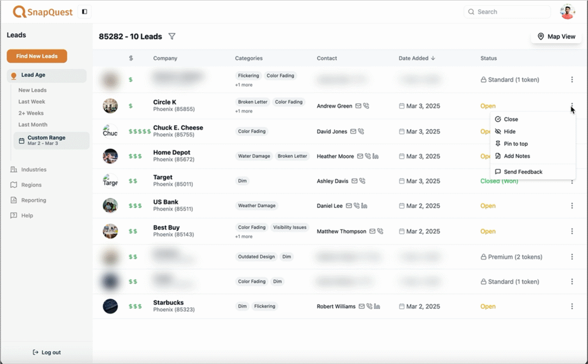Open row options for Best Buy lead
The height and width of the screenshot is (364, 588).
pos(572,231)
